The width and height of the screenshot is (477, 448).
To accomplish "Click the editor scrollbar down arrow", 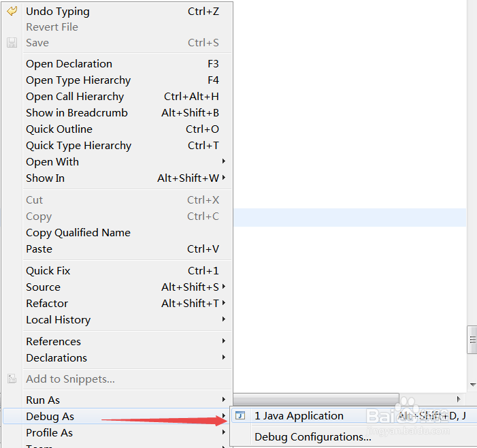I will (472, 385).
